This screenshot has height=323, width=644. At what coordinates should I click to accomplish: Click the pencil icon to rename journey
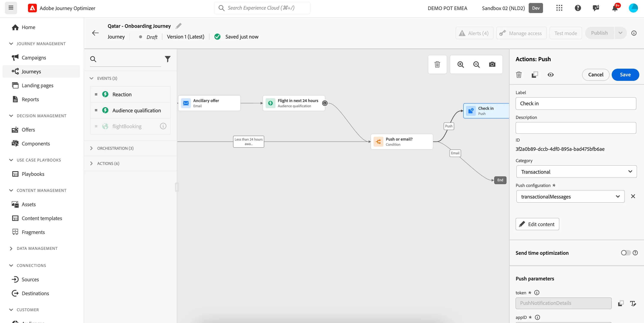(178, 26)
